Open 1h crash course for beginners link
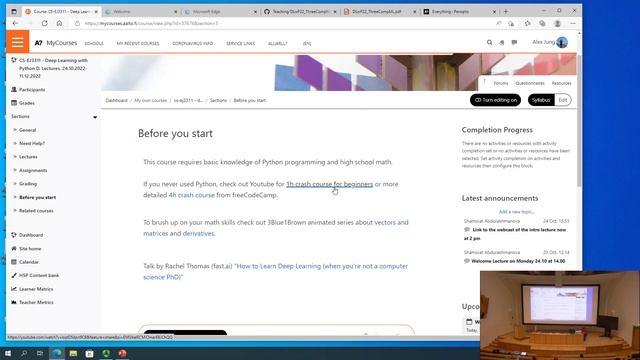The width and height of the screenshot is (640, 360). click(329, 184)
